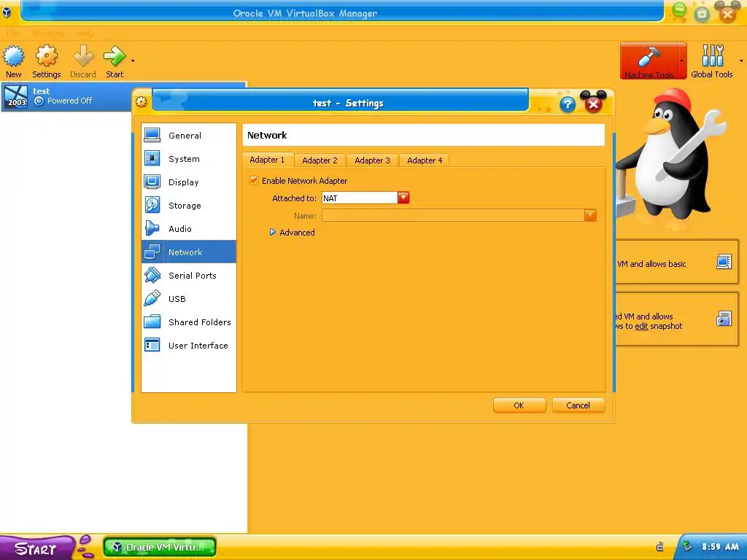Image resolution: width=747 pixels, height=560 pixels.
Task: Close the test Settings dialog
Action: click(x=594, y=103)
